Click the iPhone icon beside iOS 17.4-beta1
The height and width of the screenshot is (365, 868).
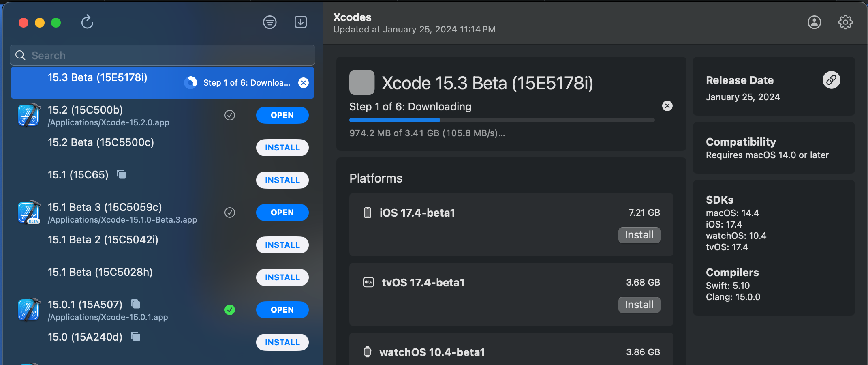tap(368, 213)
